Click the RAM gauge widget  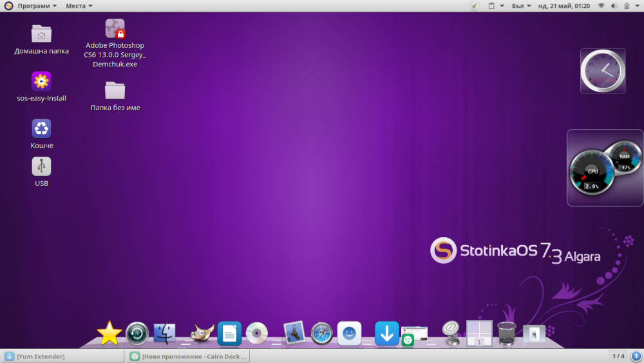point(624,158)
